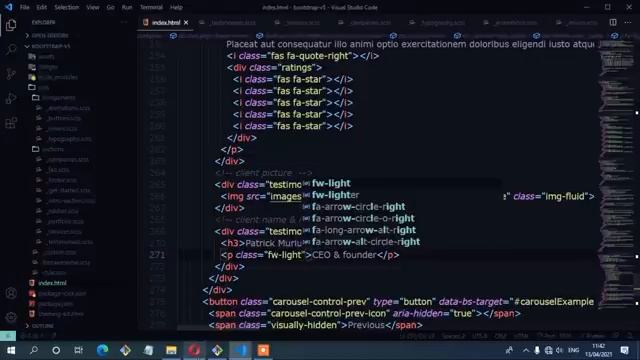Open _get-started.scss in the file tree

coord(68,191)
